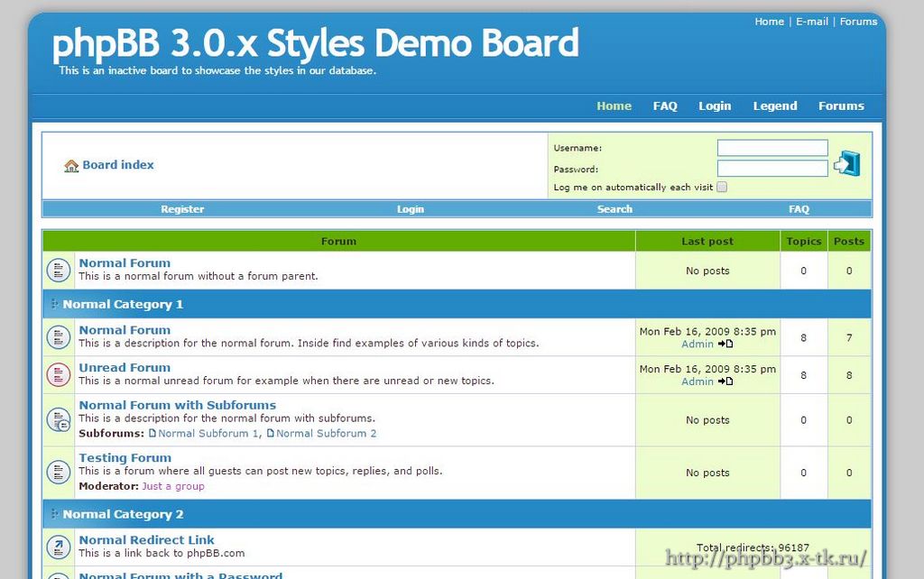
Task: Click the Forums link in top-right header
Action: [859, 22]
